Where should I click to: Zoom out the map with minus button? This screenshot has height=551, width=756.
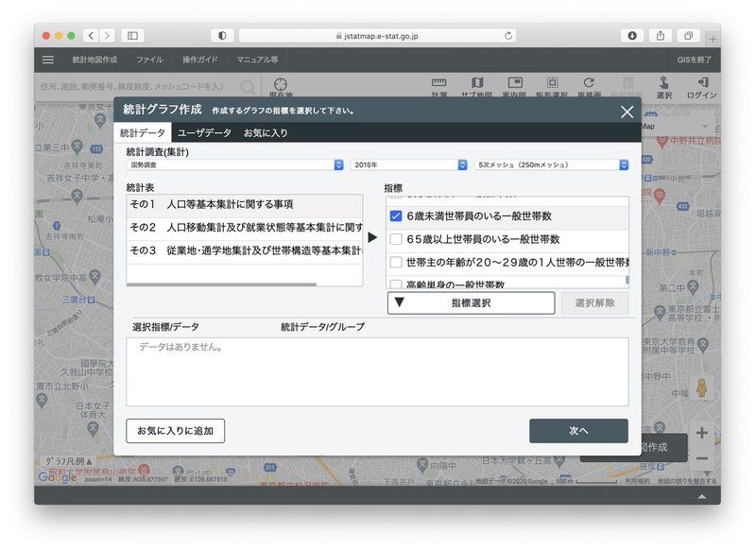[x=702, y=458]
